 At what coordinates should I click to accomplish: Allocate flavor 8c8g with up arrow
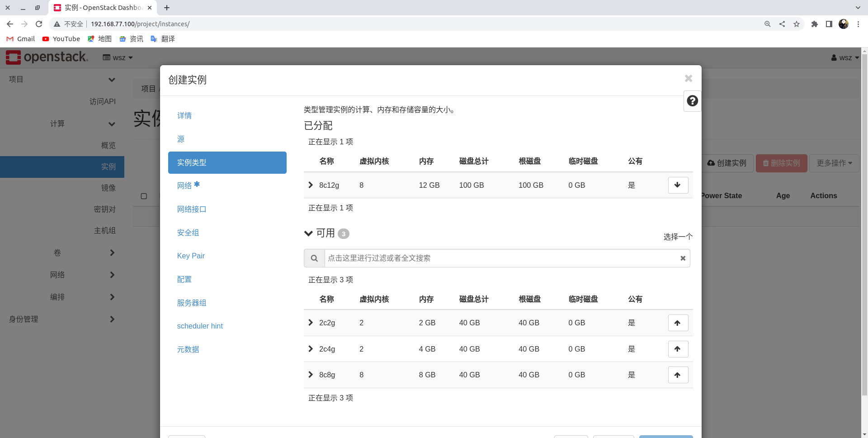[x=678, y=375]
